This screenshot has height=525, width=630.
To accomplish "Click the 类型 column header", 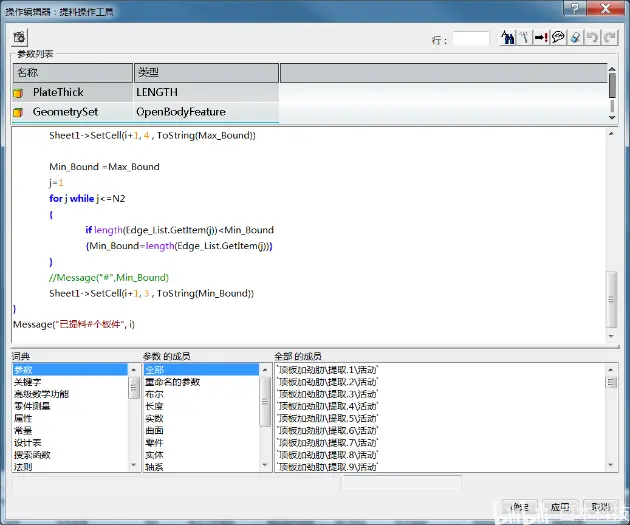I will pyautogui.click(x=206, y=73).
